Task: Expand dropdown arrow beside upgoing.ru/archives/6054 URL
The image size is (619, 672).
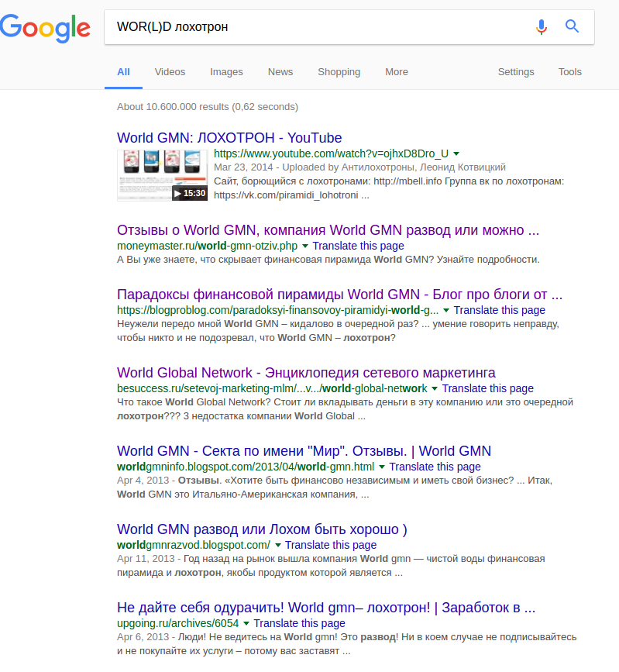Action: (246, 624)
